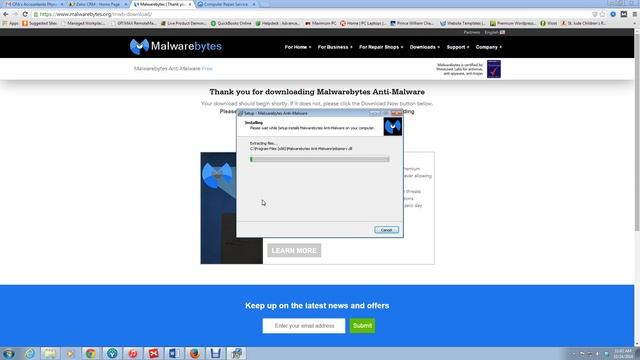Close the Zoho CRM tab

pyautogui.click(x=125, y=4)
